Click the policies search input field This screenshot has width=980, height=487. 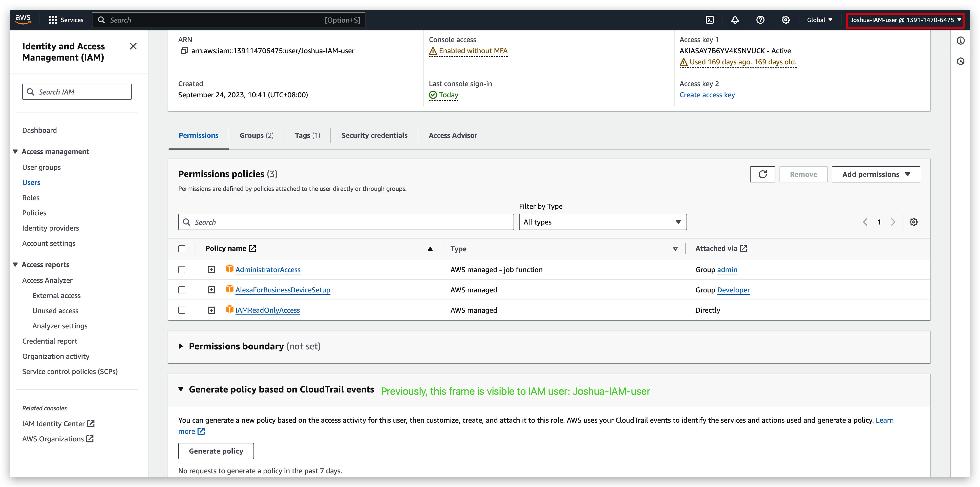[x=345, y=222]
